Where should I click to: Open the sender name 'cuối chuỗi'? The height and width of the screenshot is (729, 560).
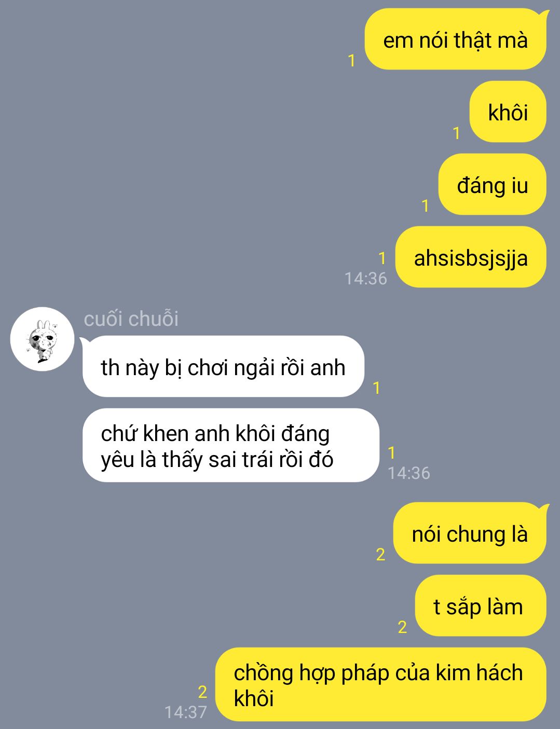131,319
